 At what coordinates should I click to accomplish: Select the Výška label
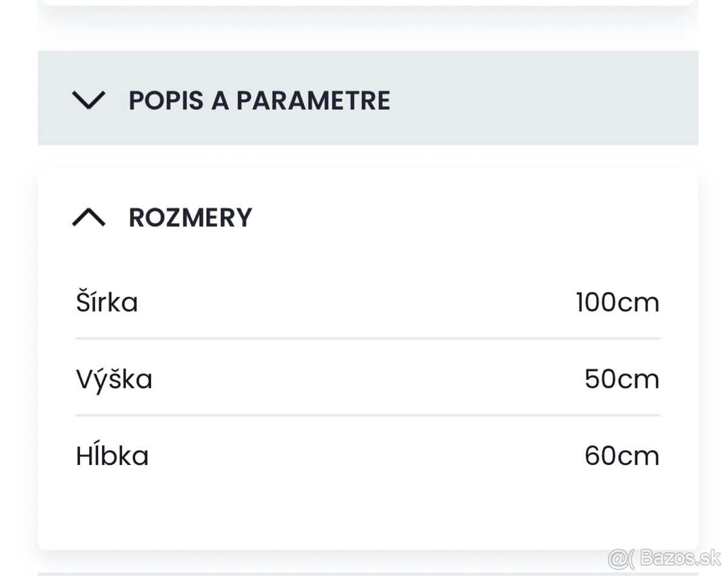point(114,380)
